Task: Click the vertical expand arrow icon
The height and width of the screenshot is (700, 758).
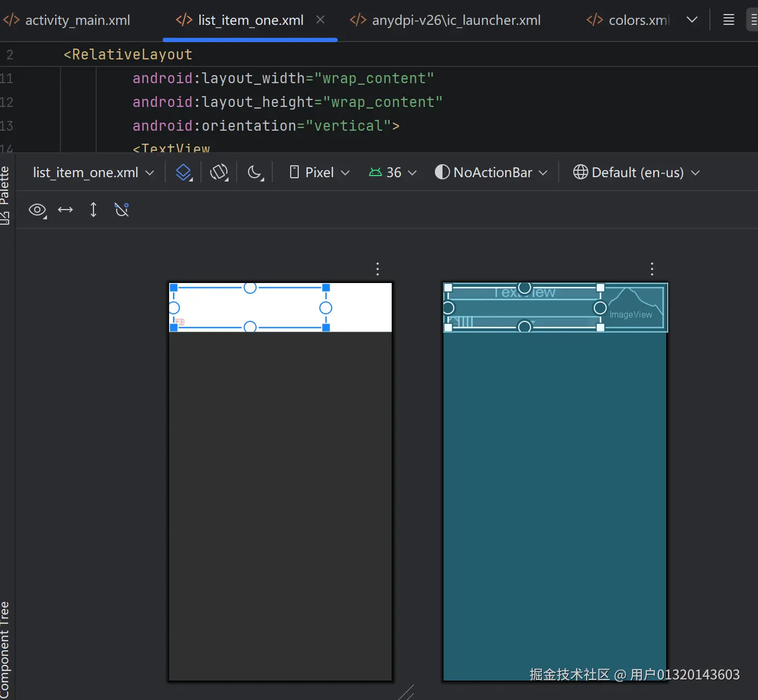Action: 93,210
